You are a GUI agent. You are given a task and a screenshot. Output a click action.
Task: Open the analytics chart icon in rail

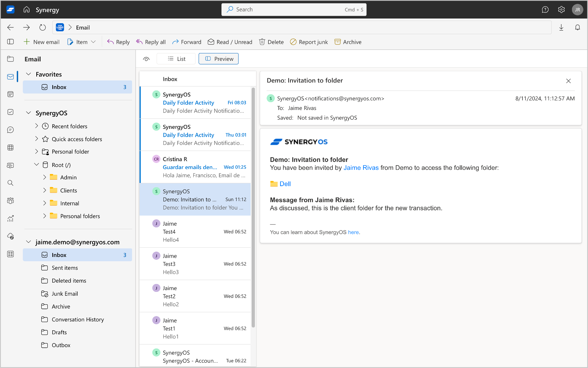11,219
